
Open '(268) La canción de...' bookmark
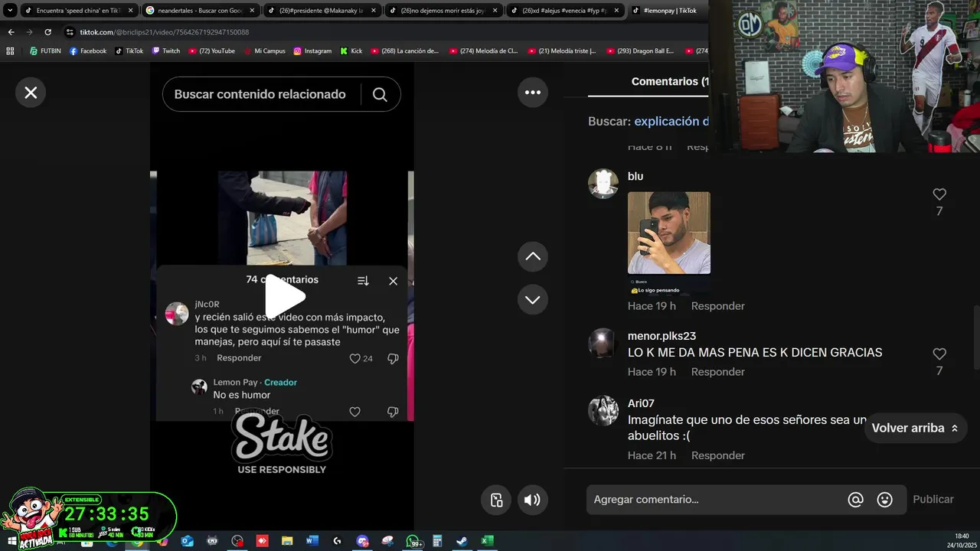(405, 51)
